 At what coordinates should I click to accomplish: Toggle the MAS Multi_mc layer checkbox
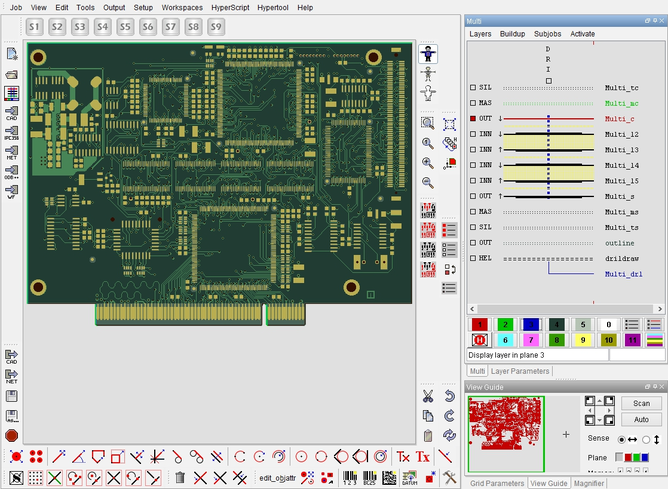tap(473, 103)
